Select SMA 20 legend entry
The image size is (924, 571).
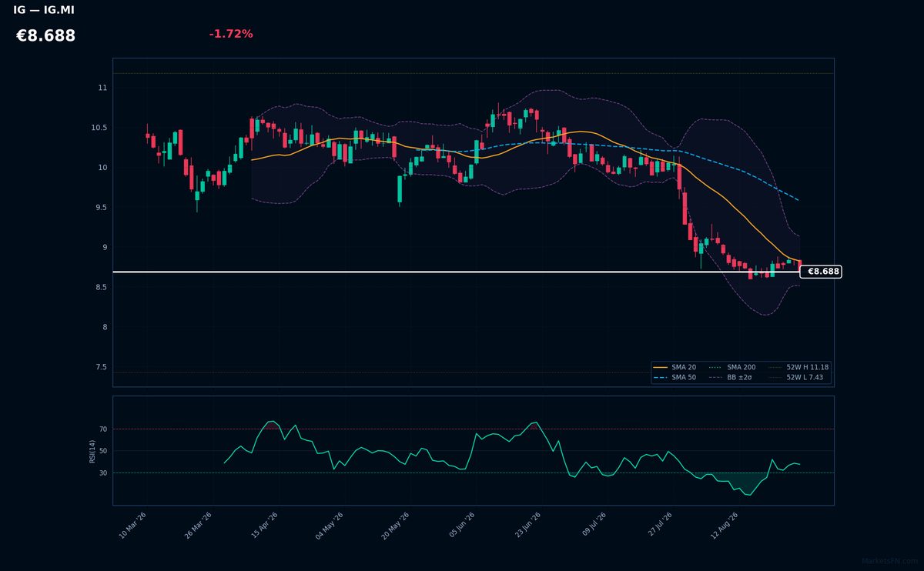[x=675, y=368]
